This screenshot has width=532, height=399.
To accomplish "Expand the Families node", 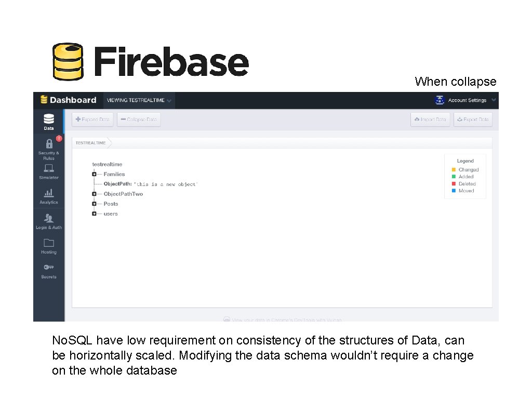I will tap(94, 174).
